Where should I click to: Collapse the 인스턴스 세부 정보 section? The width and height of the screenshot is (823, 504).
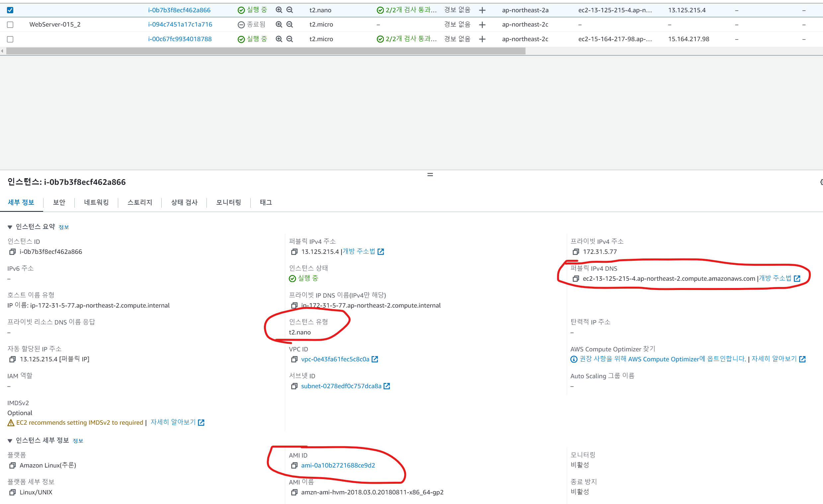10,441
